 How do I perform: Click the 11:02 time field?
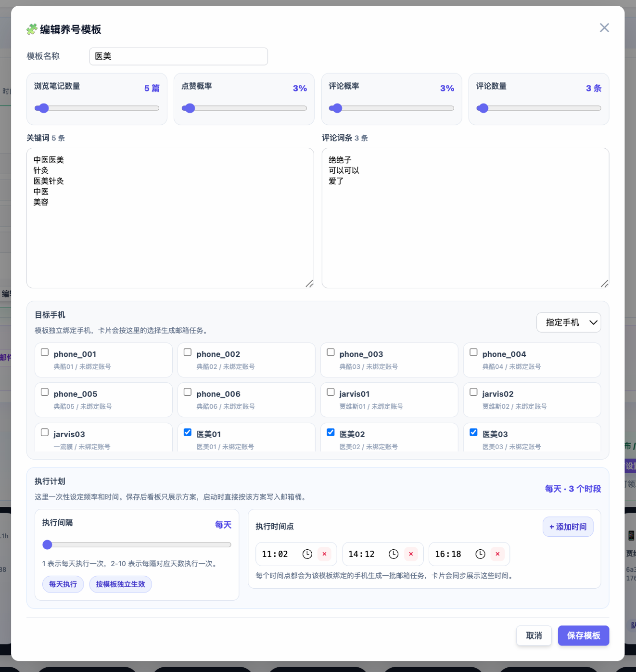[x=296, y=554]
